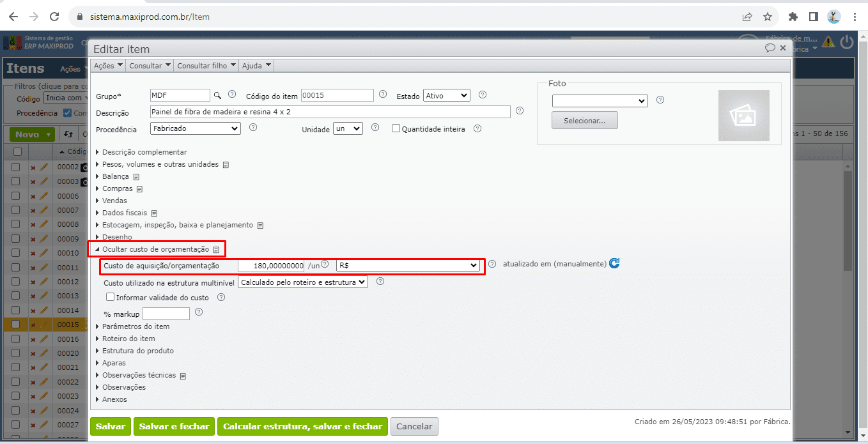Open the Ações menu in dialog
This screenshot has height=444, width=868.
pyautogui.click(x=108, y=65)
